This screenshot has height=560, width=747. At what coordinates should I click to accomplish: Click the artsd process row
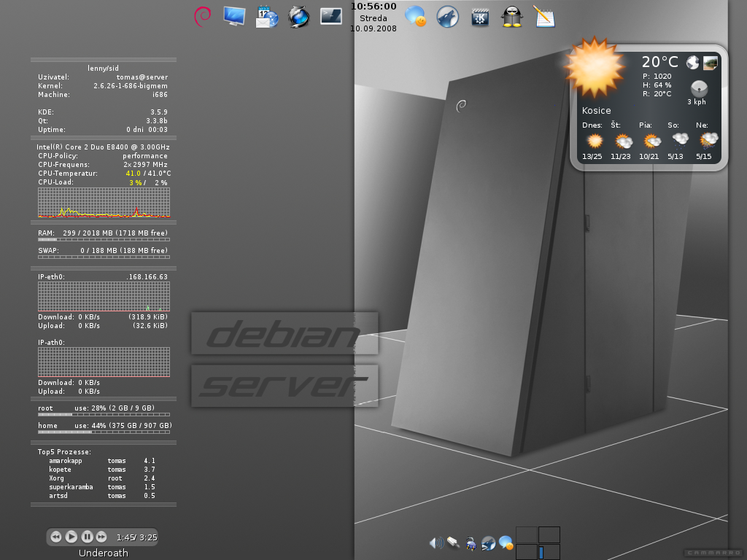point(102,496)
